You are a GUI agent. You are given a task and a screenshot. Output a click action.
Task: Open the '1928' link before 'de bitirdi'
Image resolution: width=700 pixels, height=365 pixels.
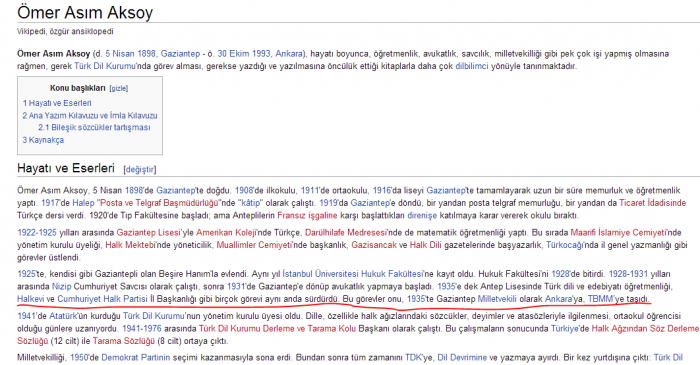tap(560, 274)
